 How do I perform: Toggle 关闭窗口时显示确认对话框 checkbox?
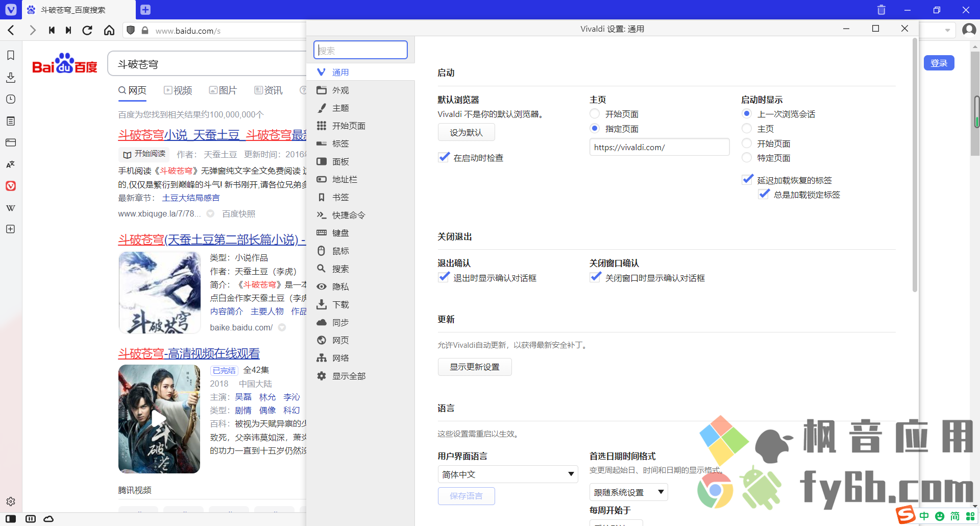[x=596, y=277]
